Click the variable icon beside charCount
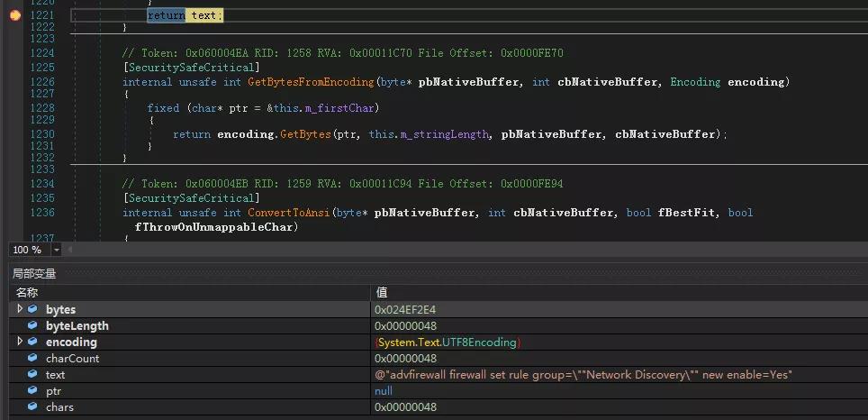 click(33, 358)
